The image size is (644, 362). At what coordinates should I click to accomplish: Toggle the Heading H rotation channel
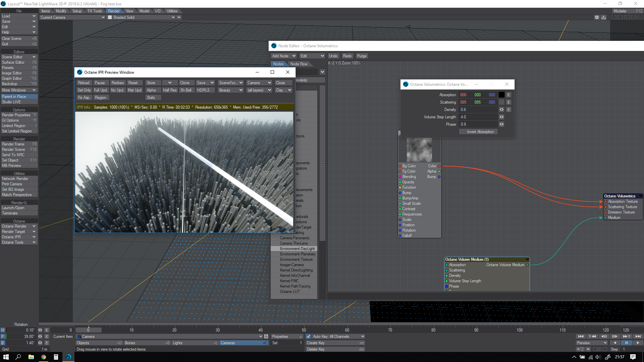point(3,330)
